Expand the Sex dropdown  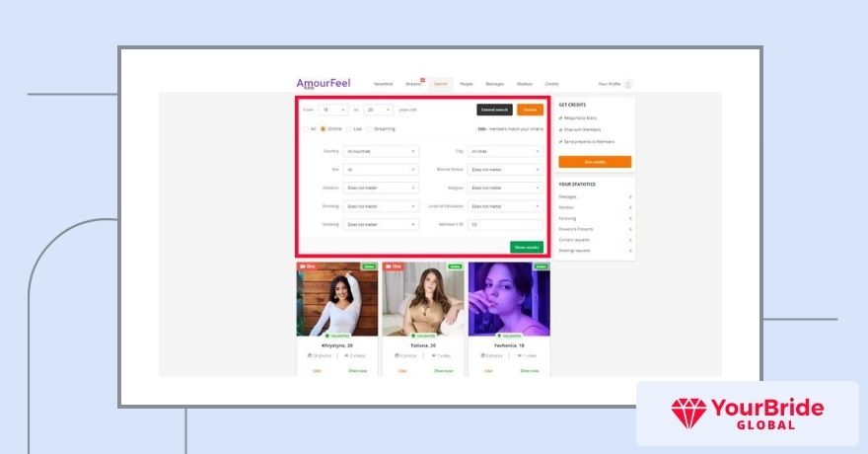(x=381, y=170)
